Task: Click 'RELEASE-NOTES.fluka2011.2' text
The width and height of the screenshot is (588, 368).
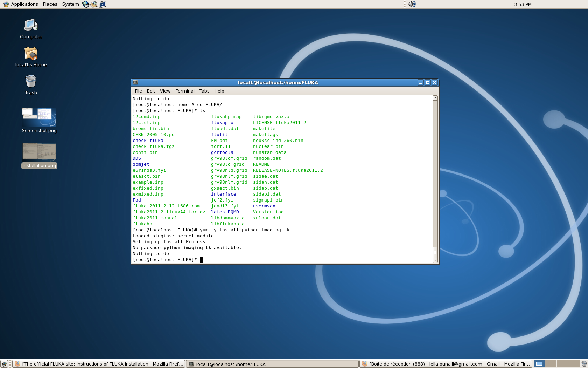Action: [288, 170]
